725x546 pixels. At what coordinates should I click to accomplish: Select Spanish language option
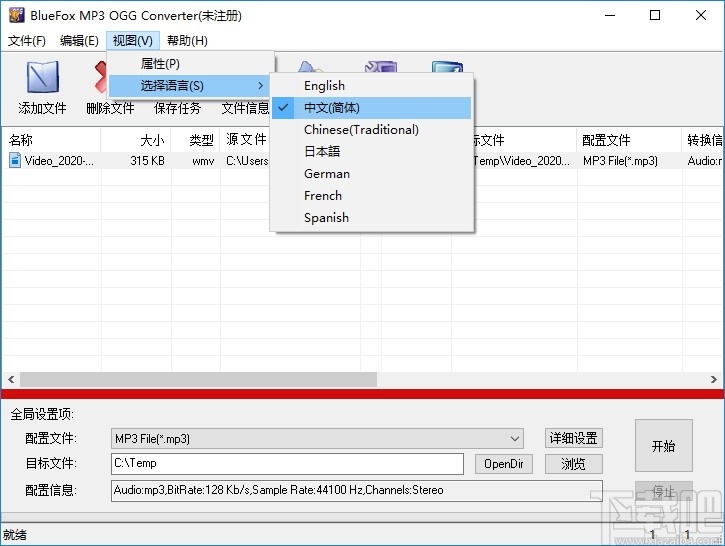(371, 217)
